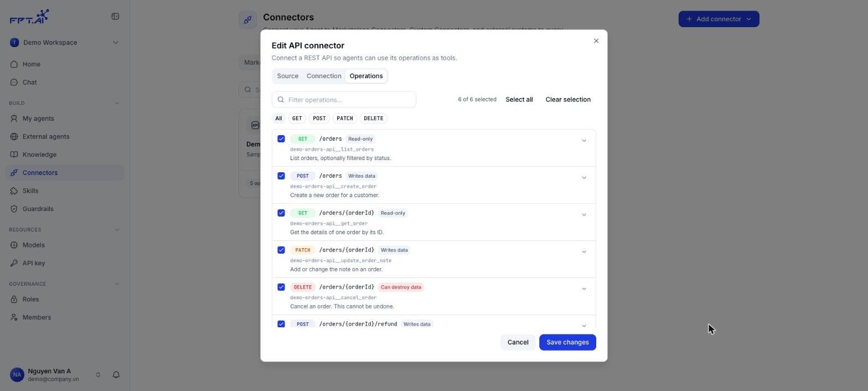This screenshot has width=868, height=391.
Task: Click Select all operations
Action: click(519, 100)
